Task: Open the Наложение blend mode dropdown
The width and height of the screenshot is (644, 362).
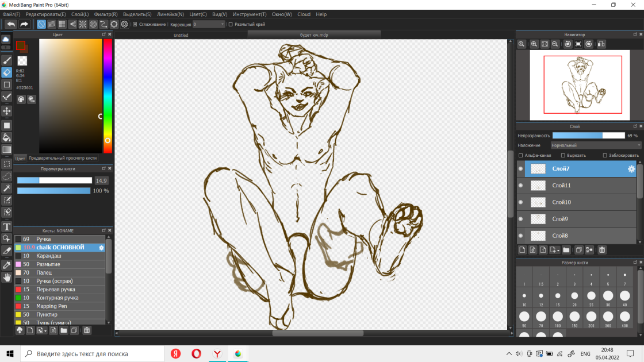Action: [x=596, y=145]
